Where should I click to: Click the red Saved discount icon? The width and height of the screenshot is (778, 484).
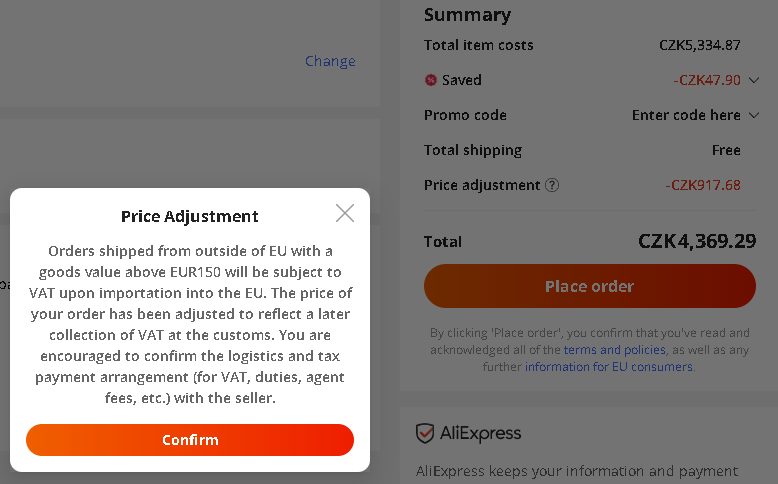[431, 80]
